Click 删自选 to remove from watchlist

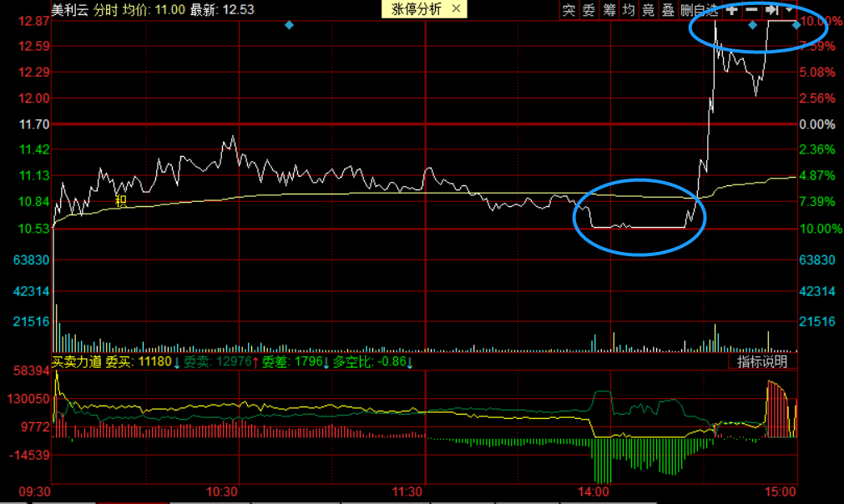[x=699, y=10]
